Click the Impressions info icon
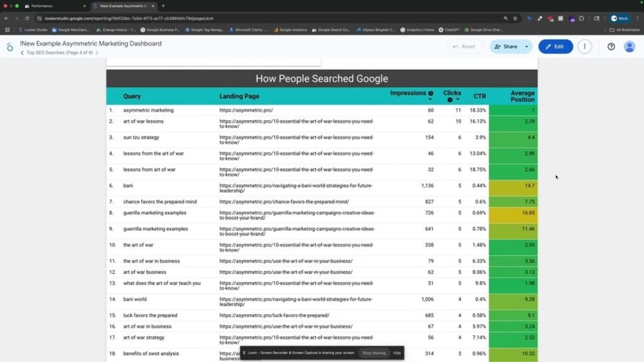This screenshot has width=644, height=362. (x=430, y=93)
